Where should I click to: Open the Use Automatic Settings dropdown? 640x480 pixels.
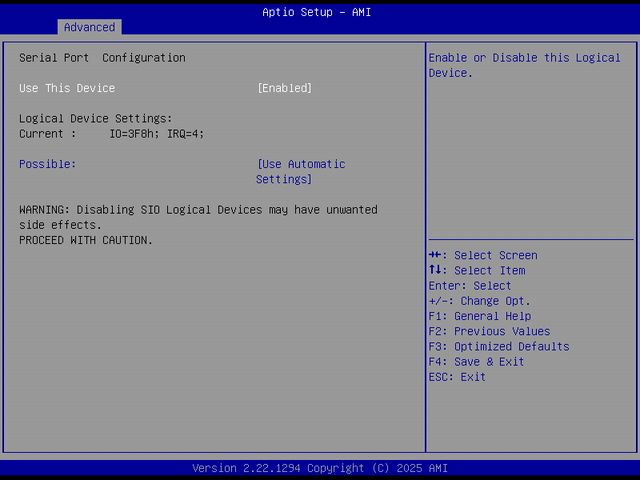(x=301, y=171)
